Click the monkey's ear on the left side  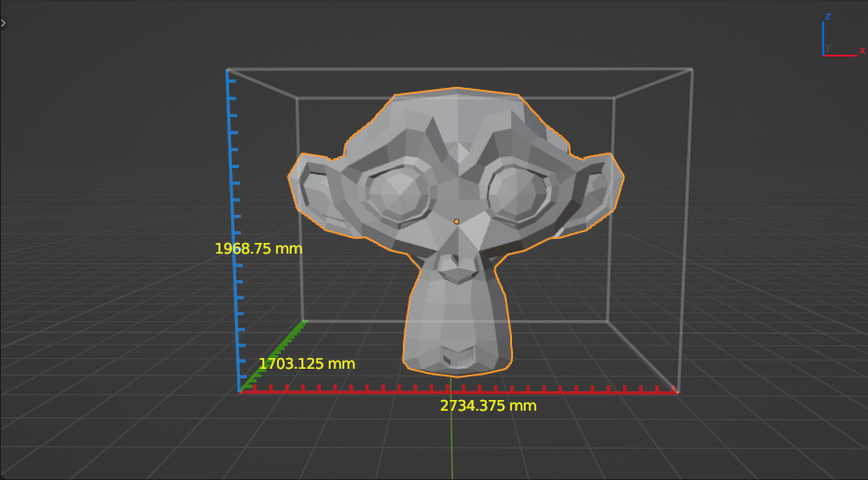pos(312,190)
